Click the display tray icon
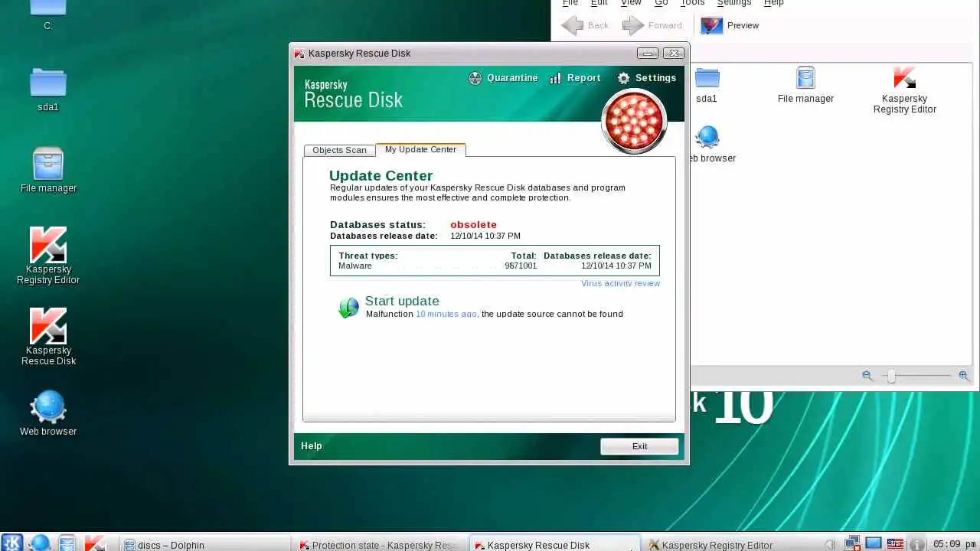 pyautogui.click(x=874, y=544)
